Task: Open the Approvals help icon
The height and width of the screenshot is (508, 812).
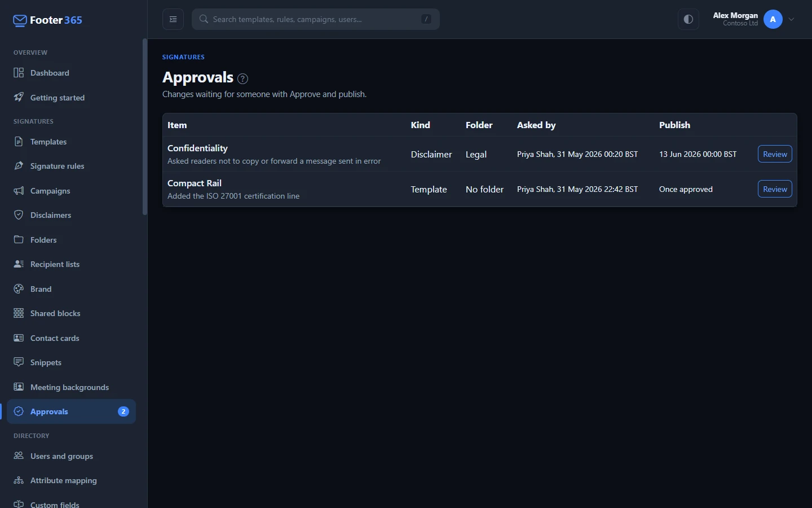Action: pos(242,78)
